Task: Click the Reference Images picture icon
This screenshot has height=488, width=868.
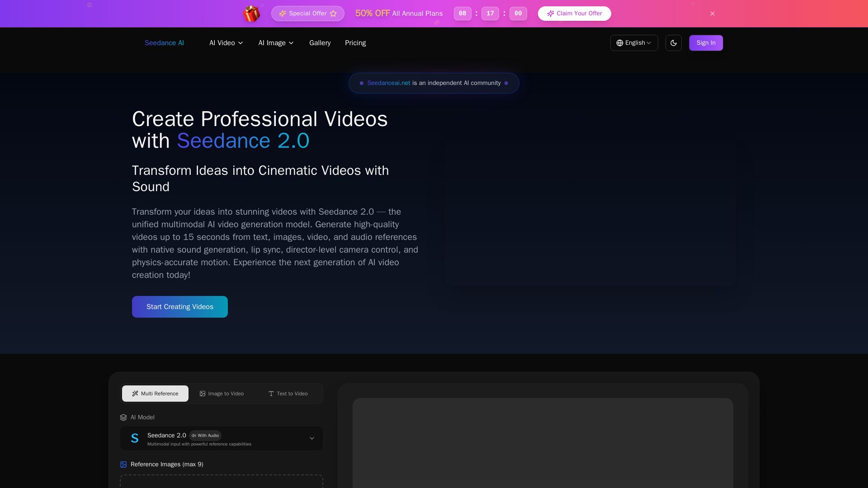Action: click(x=123, y=465)
